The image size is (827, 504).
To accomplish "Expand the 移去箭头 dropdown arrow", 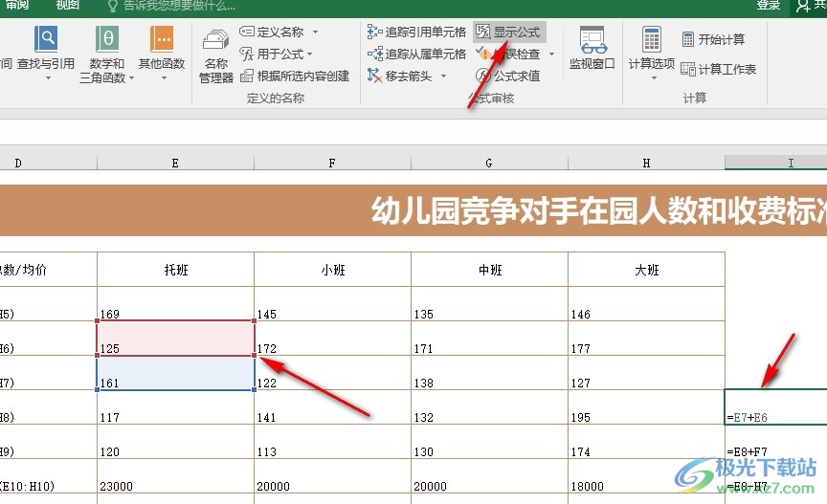I will click(443, 76).
